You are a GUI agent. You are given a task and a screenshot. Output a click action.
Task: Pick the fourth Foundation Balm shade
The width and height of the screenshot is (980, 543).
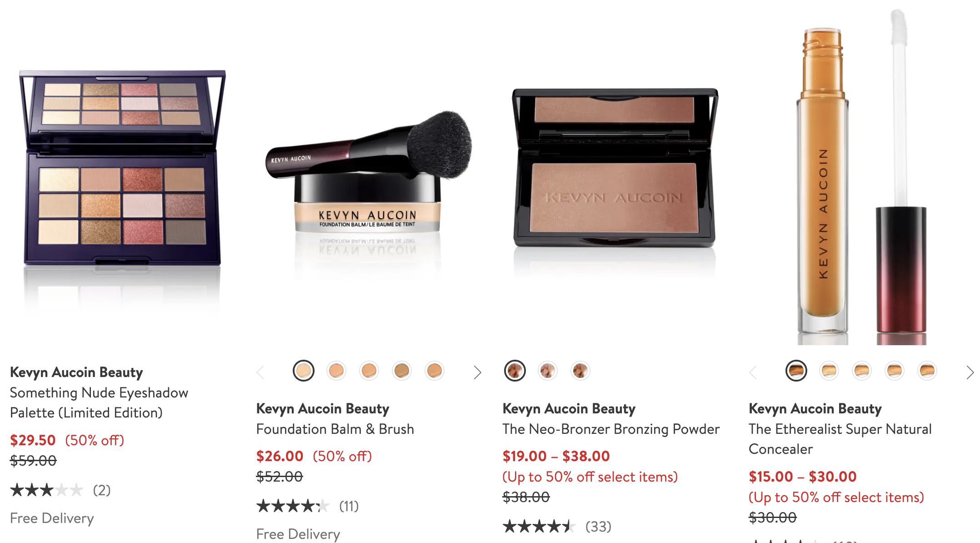click(x=402, y=371)
